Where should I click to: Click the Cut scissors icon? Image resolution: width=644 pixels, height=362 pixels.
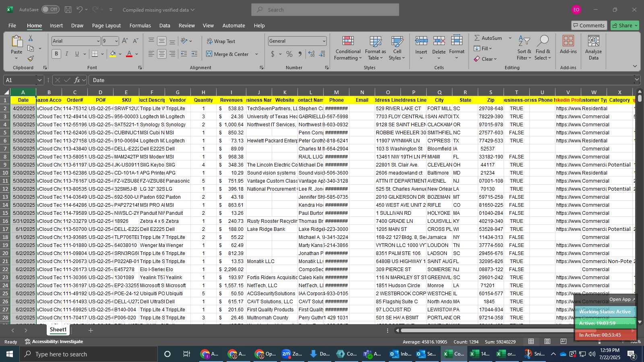[x=31, y=38]
